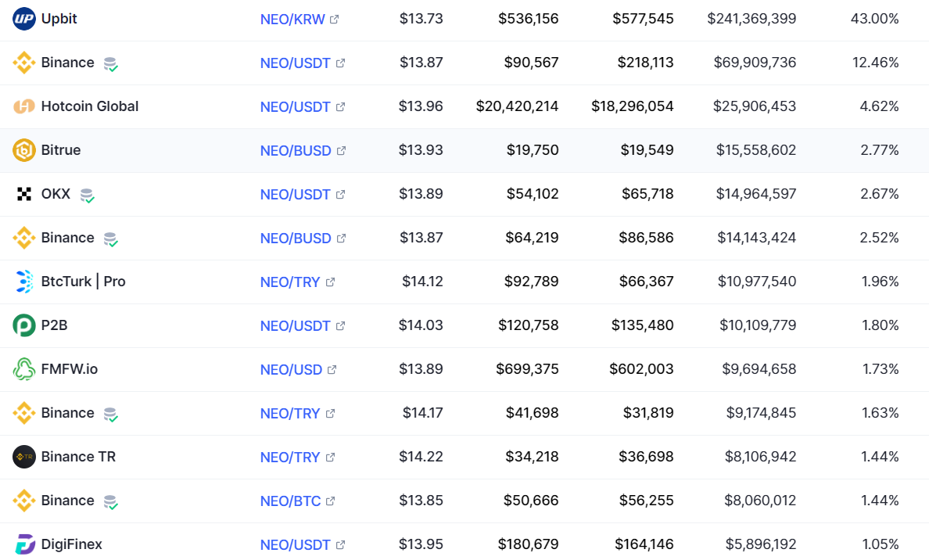Select OKX volume $14,964,597
929x560 pixels.
[756, 195]
